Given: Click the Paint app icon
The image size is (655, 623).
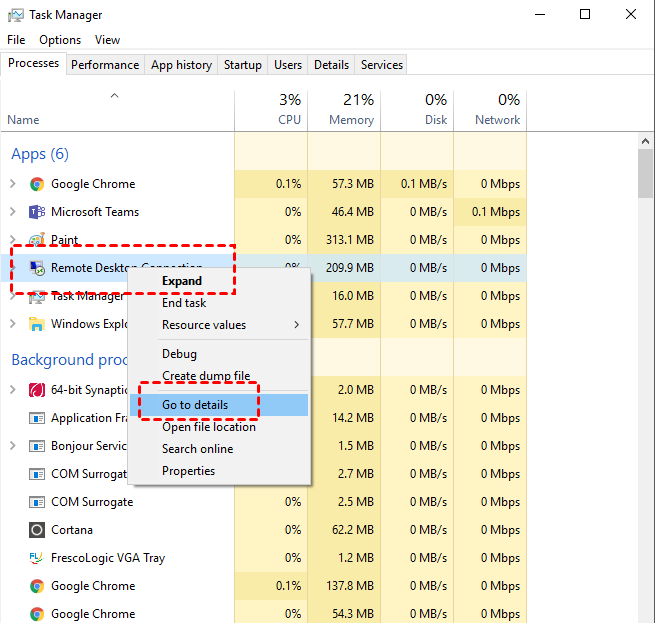Looking at the screenshot, I should click(37, 240).
